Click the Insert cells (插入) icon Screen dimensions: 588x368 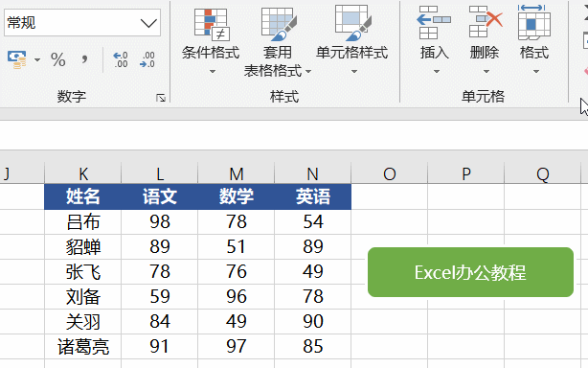tap(434, 22)
